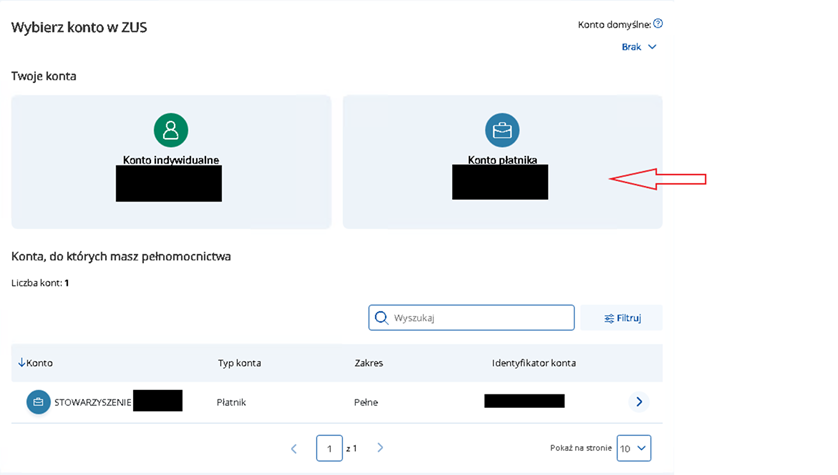Open the account with the row's right arrow
The width and height of the screenshot is (838, 475).
click(639, 402)
